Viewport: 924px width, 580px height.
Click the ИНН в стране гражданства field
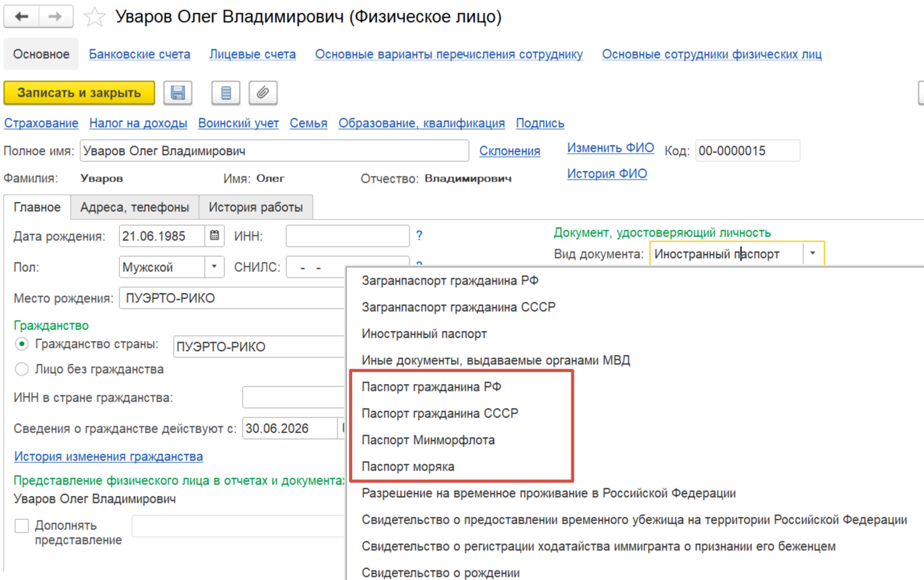(x=295, y=398)
